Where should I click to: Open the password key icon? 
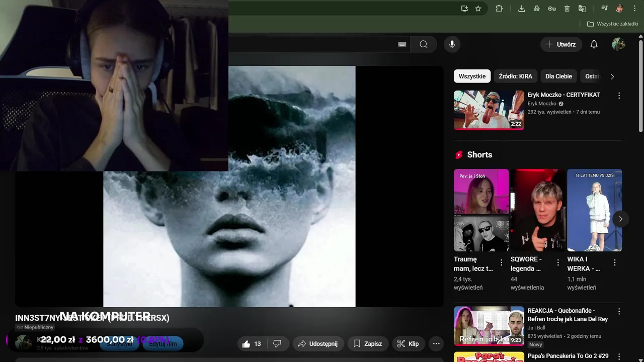pyautogui.click(x=552, y=9)
